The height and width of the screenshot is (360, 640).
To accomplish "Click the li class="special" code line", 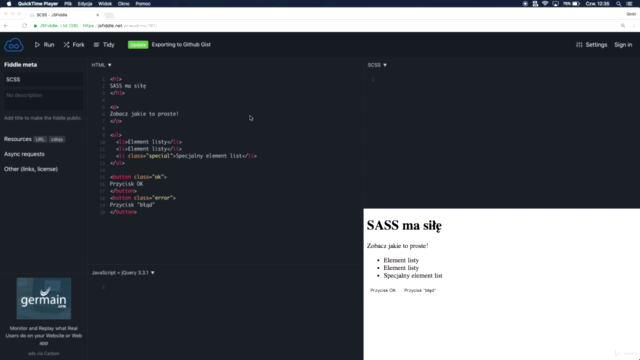I will pos(186,156).
